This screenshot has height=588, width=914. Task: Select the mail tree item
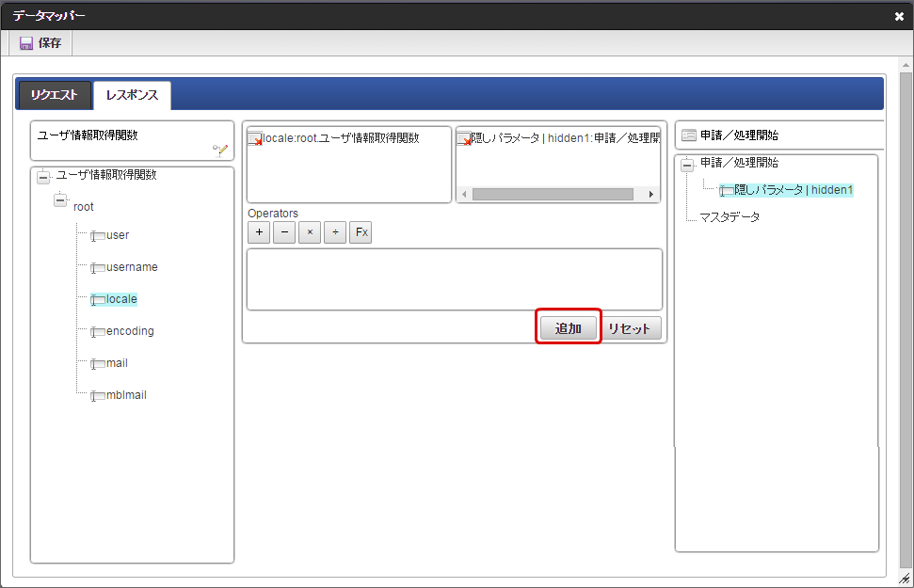click(x=117, y=363)
